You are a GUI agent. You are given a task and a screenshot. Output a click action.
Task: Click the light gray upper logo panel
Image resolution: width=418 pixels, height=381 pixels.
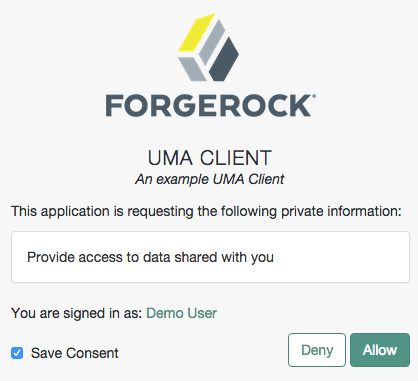coord(212,42)
